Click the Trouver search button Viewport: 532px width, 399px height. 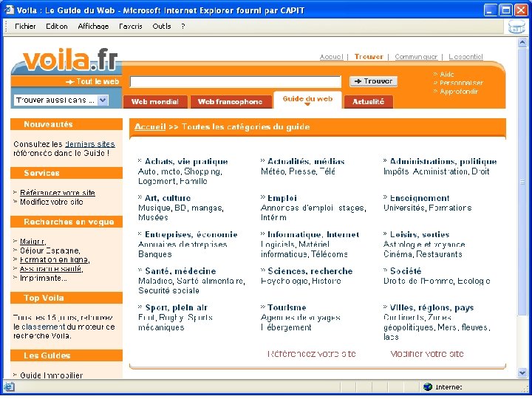(373, 81)
